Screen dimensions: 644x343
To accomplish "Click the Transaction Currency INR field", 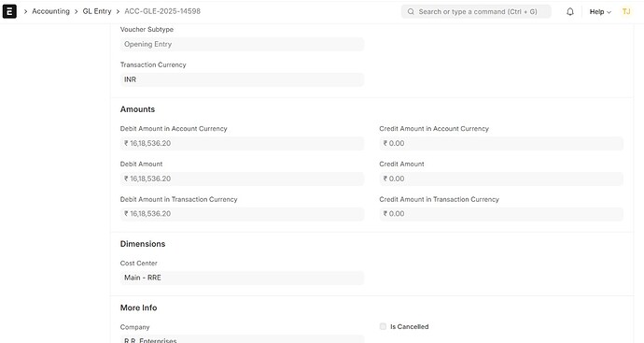I will [242, 79].
